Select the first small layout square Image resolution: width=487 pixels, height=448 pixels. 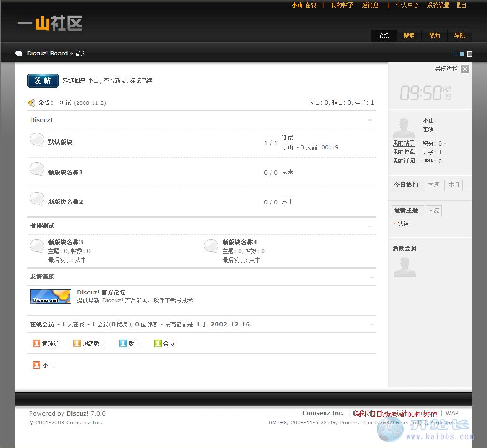pos(455,54)
